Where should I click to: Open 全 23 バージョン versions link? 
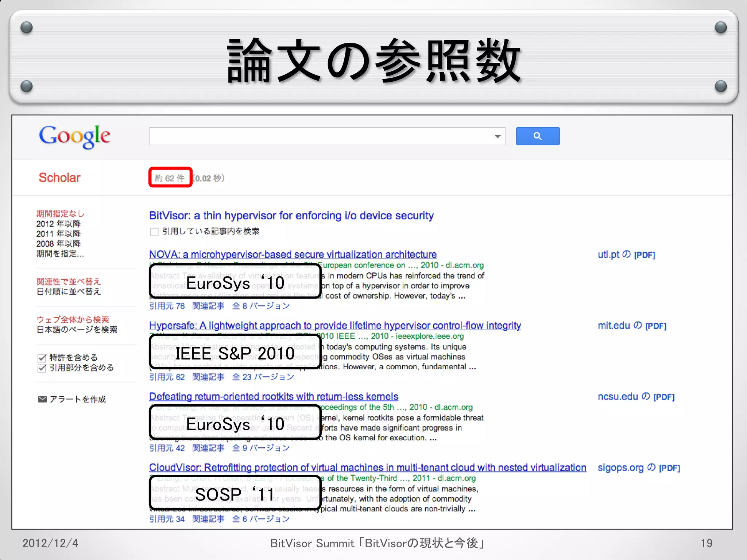[x=263, y=377]
